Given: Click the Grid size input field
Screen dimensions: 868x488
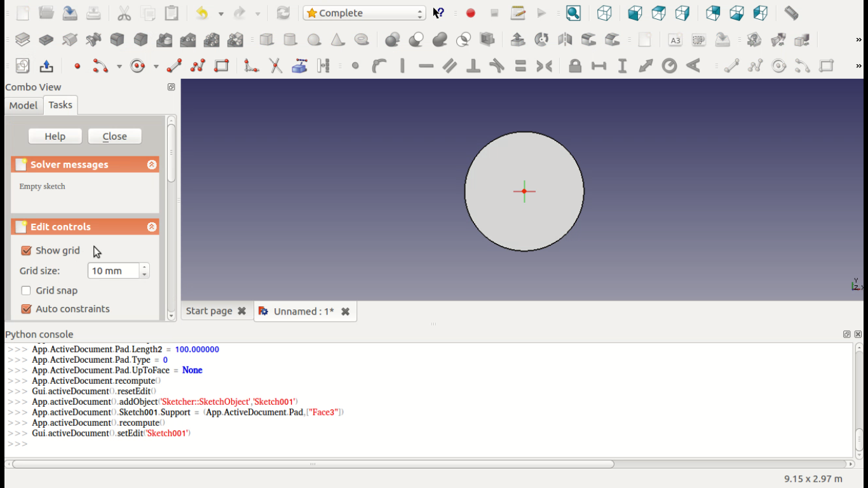Looking at the screenshot, I should point(114,271).
